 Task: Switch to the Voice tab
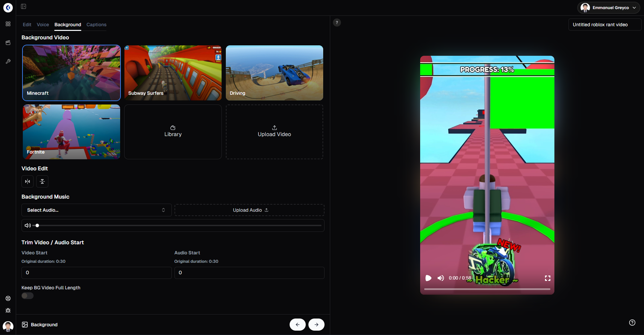click(x=43, y=25)
